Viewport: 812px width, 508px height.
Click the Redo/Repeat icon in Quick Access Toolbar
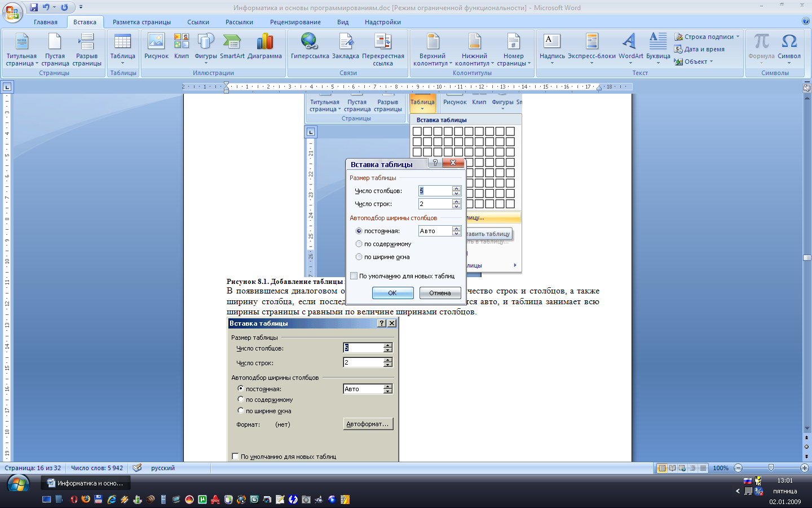pos(64,7)
